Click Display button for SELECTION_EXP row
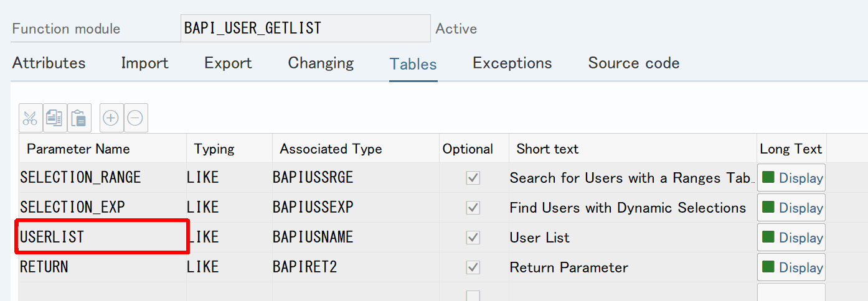 pyautogui.click(x=791, y=208)
